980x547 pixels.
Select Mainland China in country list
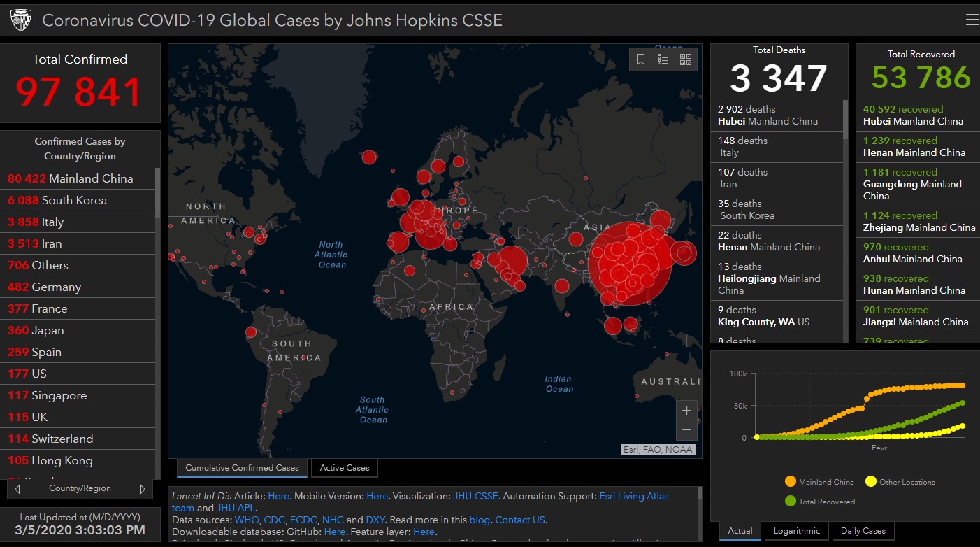[x=78, y=178]
